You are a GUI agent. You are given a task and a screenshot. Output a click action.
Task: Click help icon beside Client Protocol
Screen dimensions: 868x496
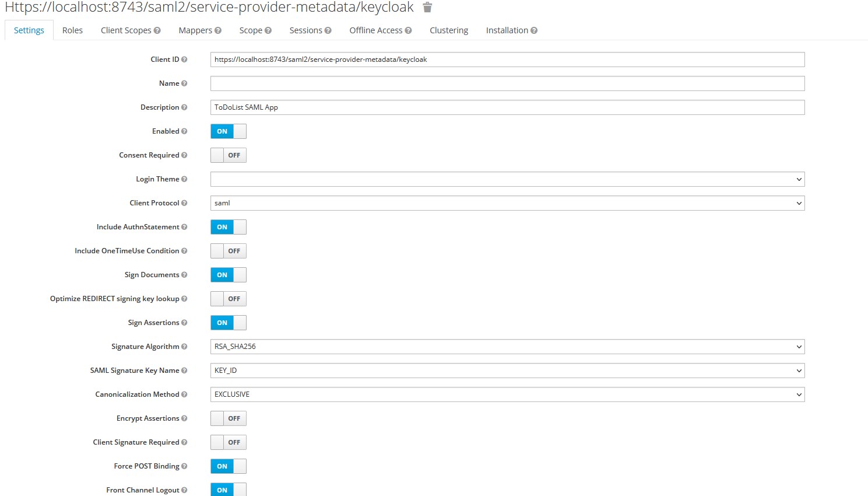(184, 203)
